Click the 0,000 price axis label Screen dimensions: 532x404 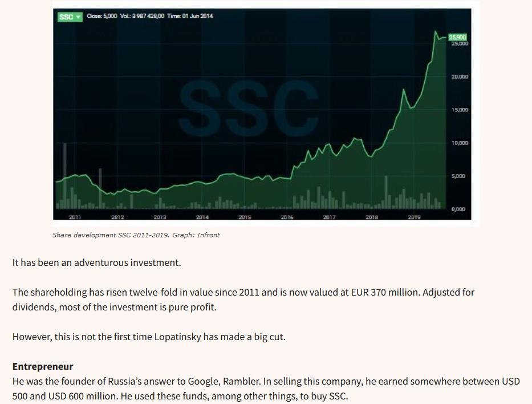click(458, 209)
